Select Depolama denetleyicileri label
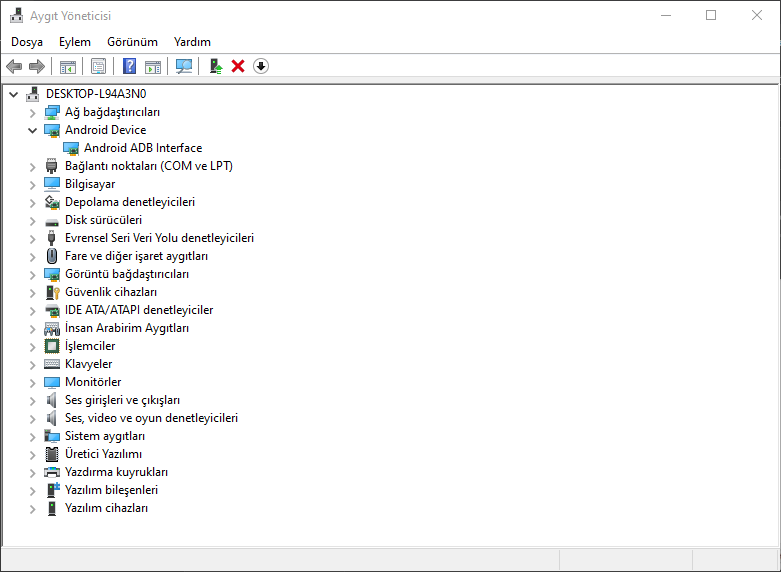 click(130, 202)
